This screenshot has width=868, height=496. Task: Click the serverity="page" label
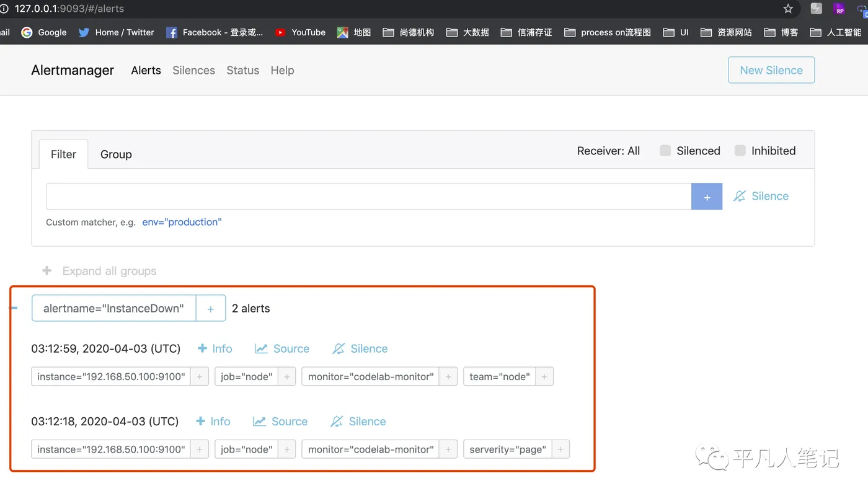508,449
